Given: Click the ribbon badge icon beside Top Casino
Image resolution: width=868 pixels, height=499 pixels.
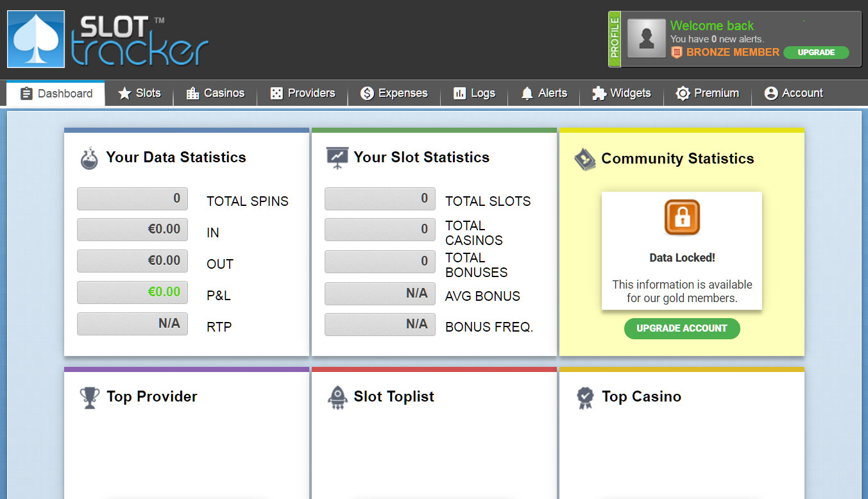Looking at the screenshot, I should (585, 398).
